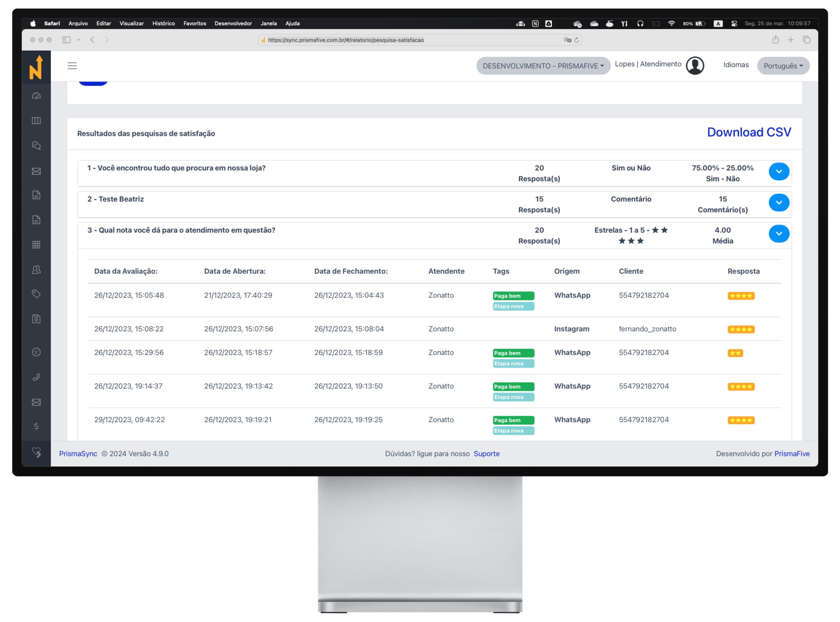The image size is (840, 622).
Task: Click the Suporte link in footer
Action: [486, 454]
